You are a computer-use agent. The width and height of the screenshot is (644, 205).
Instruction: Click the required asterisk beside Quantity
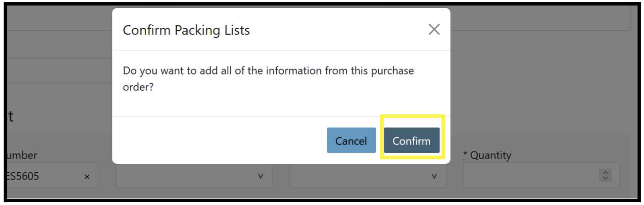(465, 155)
